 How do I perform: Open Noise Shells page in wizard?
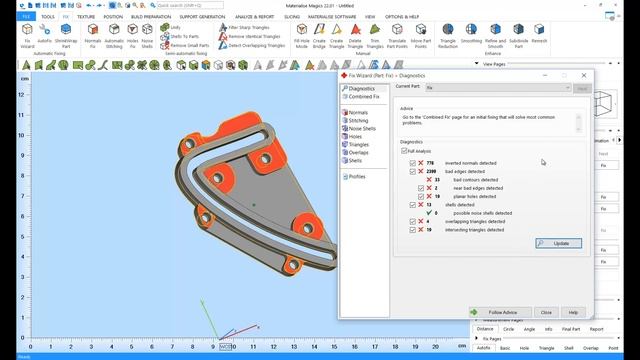point(359,129)
